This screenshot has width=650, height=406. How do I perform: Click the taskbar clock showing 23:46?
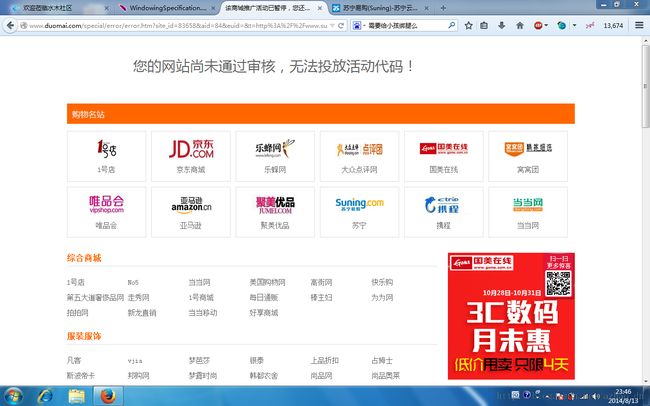click(x=623, y=396)
